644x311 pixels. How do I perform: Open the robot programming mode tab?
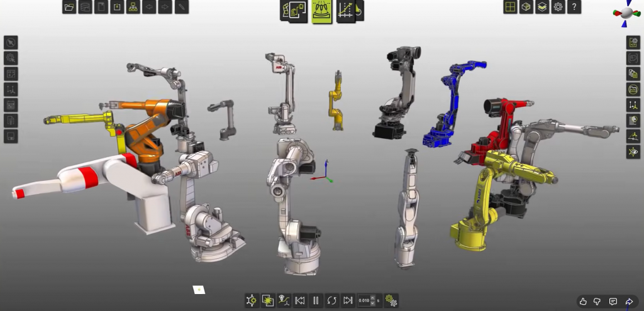pyautogui.click(x=293, y=10)
